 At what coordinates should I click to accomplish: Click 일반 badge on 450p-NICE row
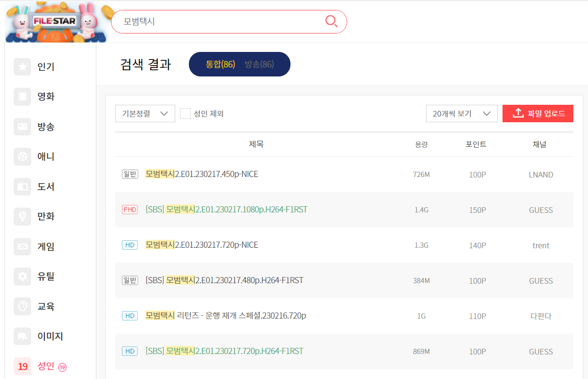[x=130, y=174]
